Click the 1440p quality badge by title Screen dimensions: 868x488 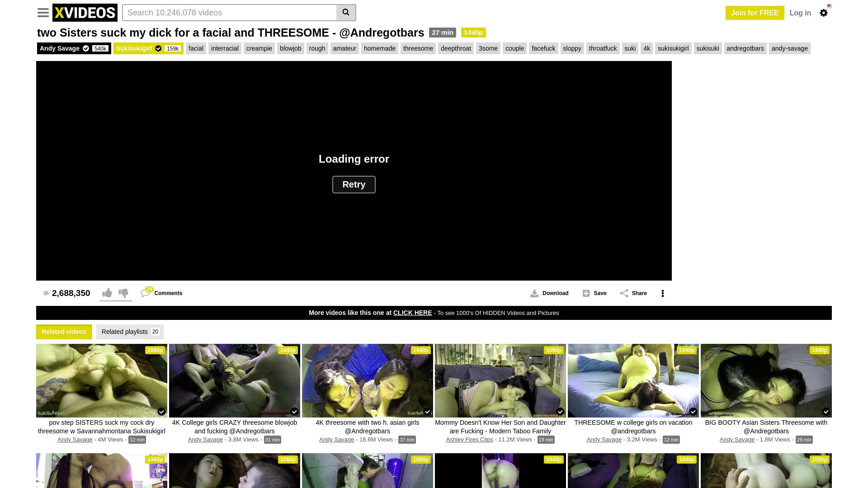coord(473,33)
